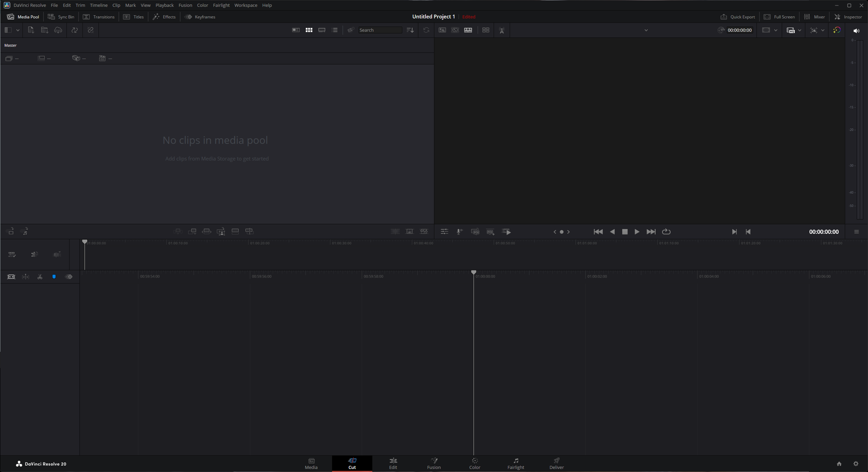Open the Transitions panel
This screenshot has width=868, height=472.
(x=99, y=17)
